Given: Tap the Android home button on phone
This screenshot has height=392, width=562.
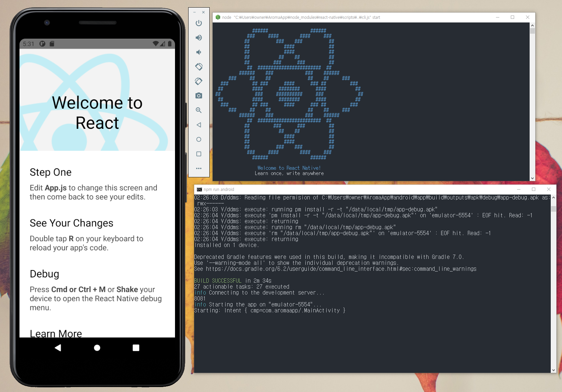Looking at the screenshot, I should [x=97, y=347].
